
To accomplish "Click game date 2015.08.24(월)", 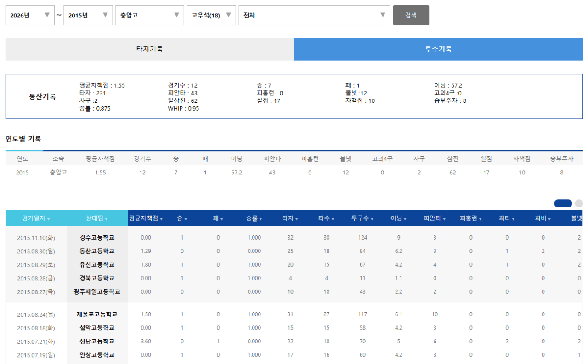I will [36, 314].
